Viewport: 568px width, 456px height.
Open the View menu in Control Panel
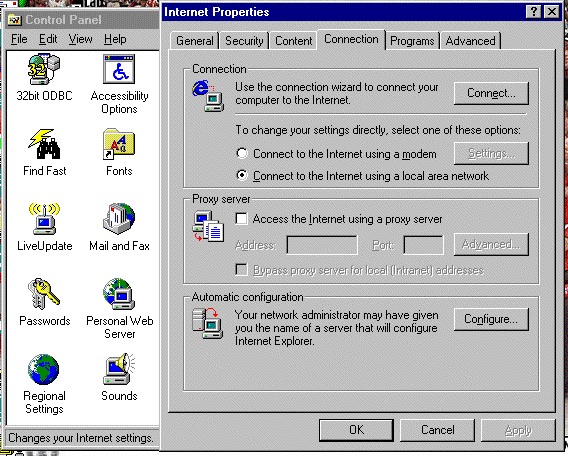tap(80, 39)
